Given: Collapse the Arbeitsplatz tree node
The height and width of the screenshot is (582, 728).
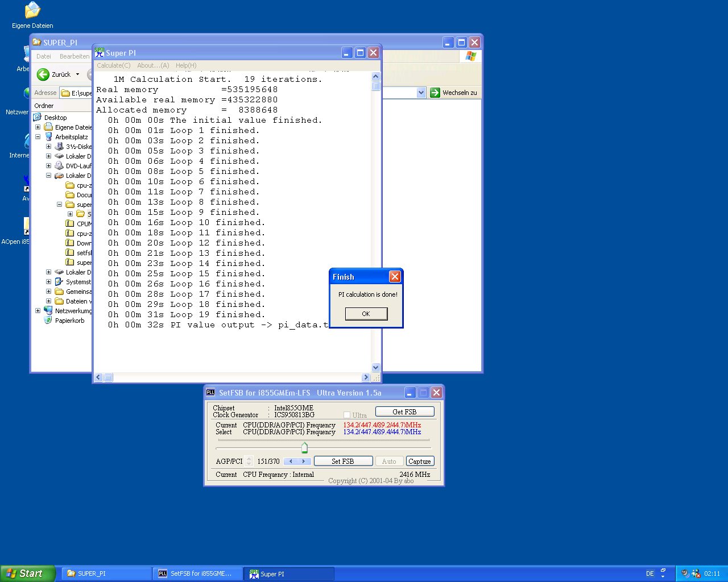Looking at the screenshot, I should pos(38,136).
